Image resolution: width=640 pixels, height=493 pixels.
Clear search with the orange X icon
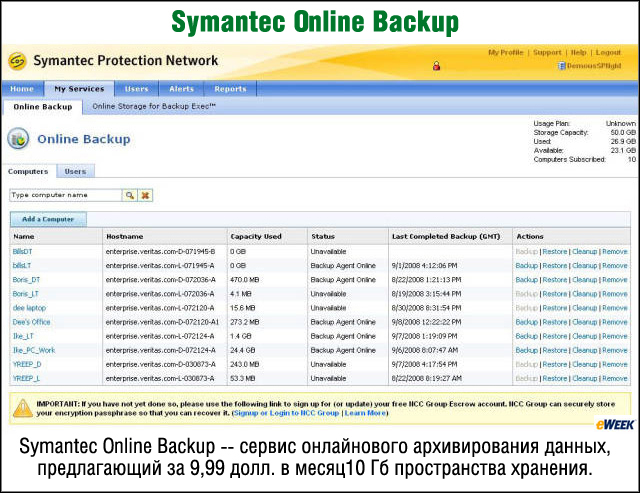click(x=145, y=195)
